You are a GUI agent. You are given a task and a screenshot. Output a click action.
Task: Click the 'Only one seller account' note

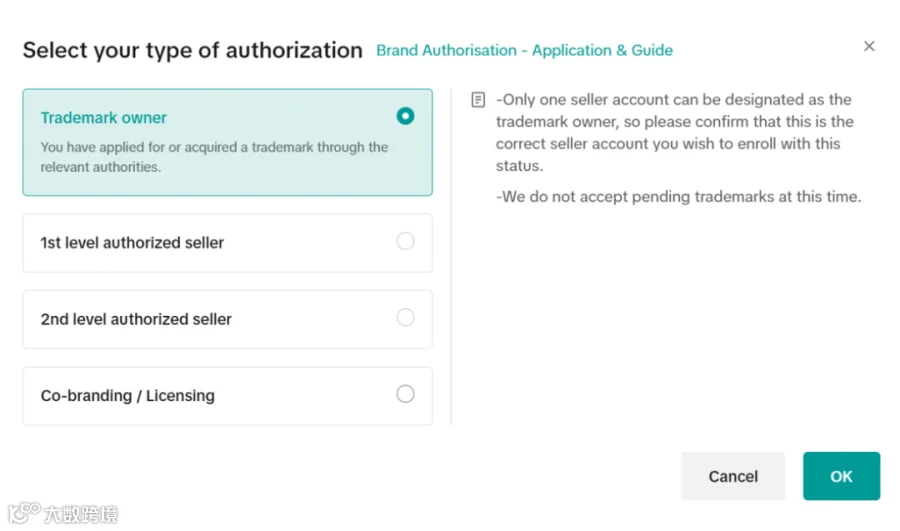(674, 133)
